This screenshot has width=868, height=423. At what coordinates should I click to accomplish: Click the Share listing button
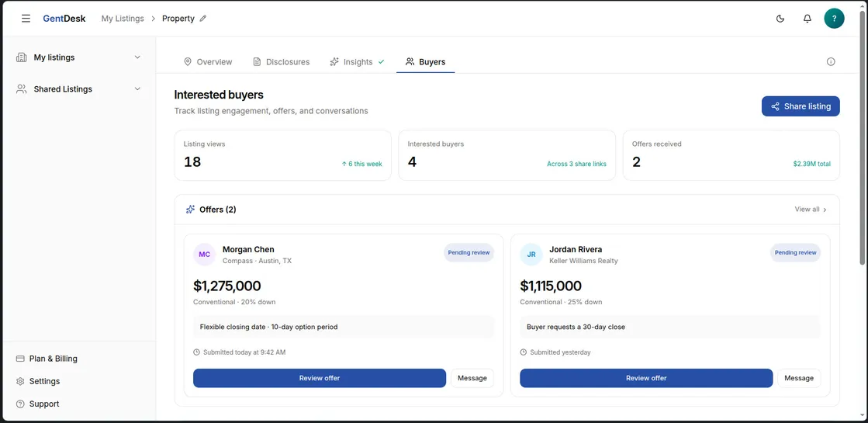click(x=801, y=106)
